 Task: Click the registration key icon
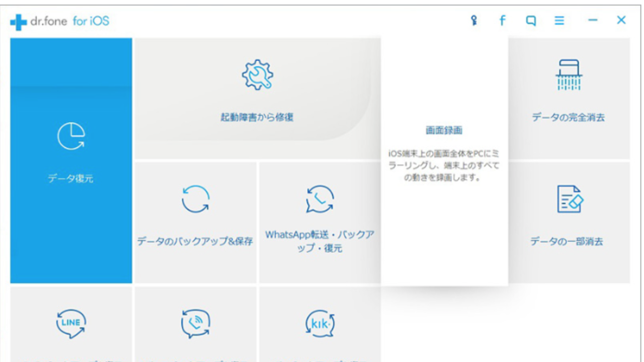tap(474, 20)
